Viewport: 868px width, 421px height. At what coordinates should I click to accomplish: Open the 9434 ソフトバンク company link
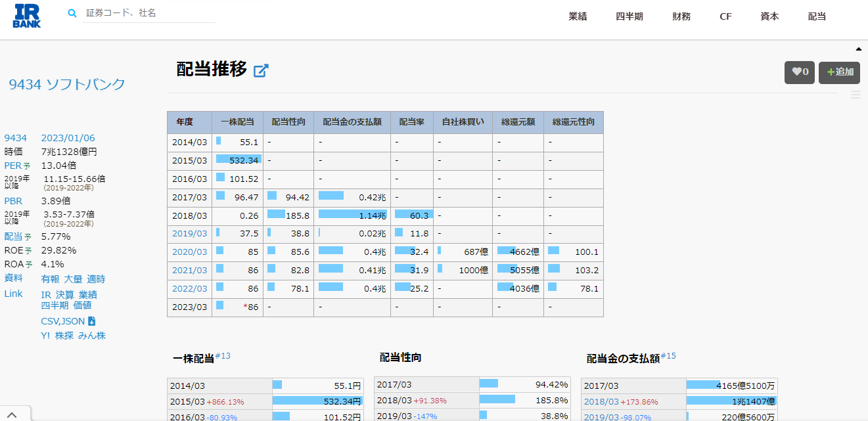tap(66, 84)
